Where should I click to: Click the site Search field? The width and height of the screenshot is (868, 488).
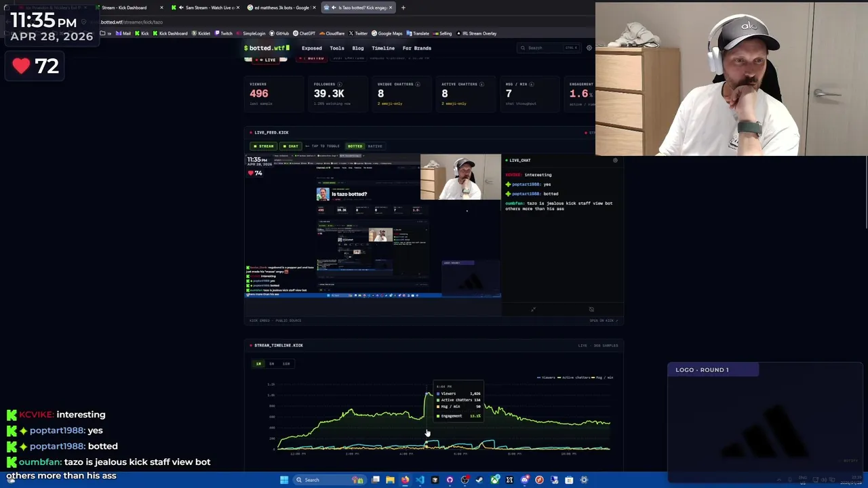click(548, 48)
